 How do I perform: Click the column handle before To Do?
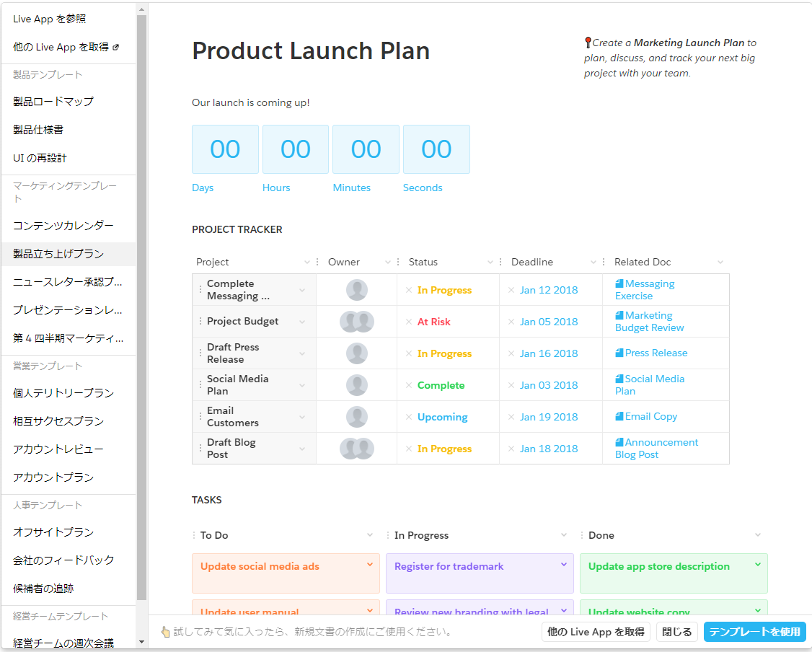pos(194,535)
